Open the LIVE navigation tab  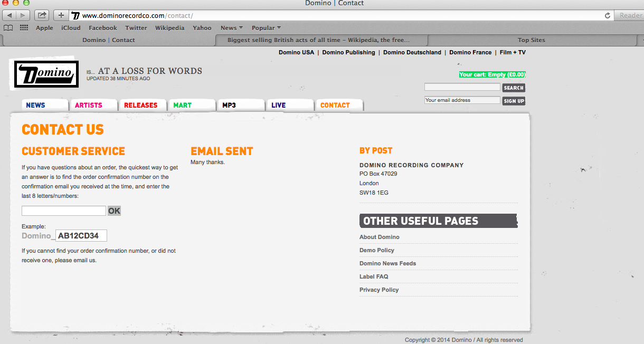tap(290, 105)
